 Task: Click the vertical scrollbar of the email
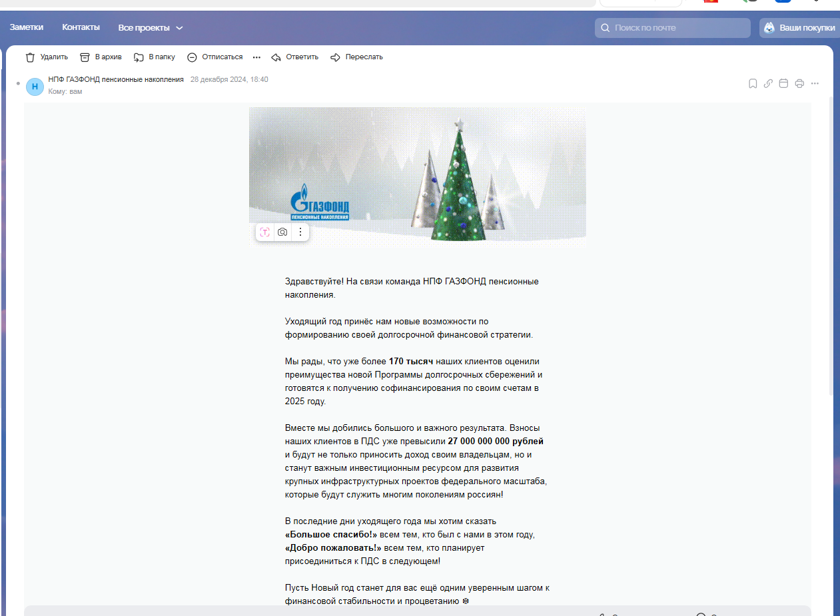pos(830,246)
